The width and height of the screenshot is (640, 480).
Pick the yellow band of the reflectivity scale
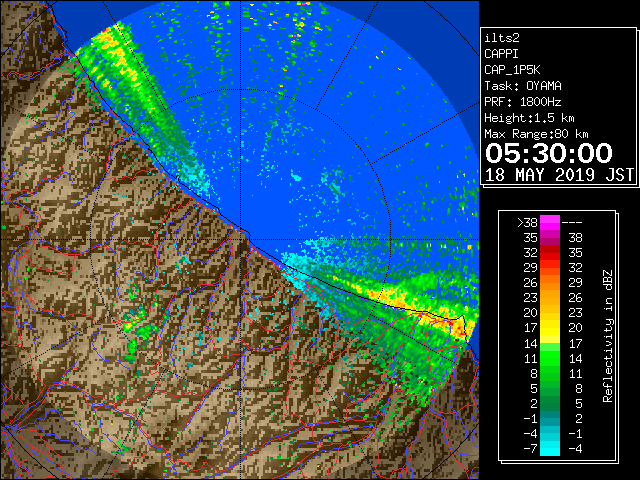coord(550,328)
